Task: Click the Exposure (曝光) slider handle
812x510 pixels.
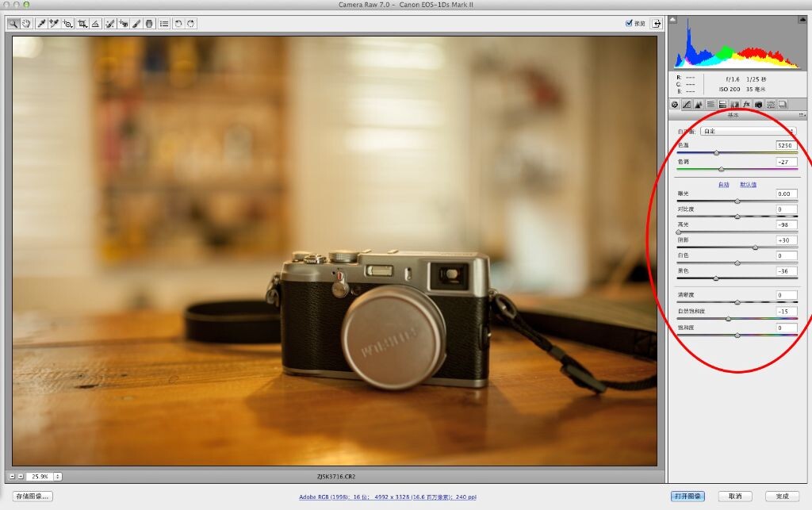Action: pos(737,201)
